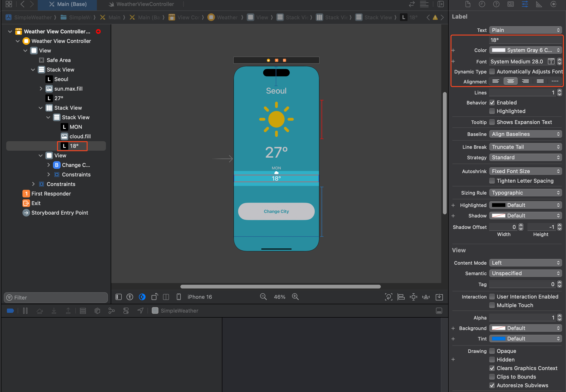This screenshot has width=566, height=392.
Task: Switch to the WeatherViewController tab
Action: tap(141, 4)
